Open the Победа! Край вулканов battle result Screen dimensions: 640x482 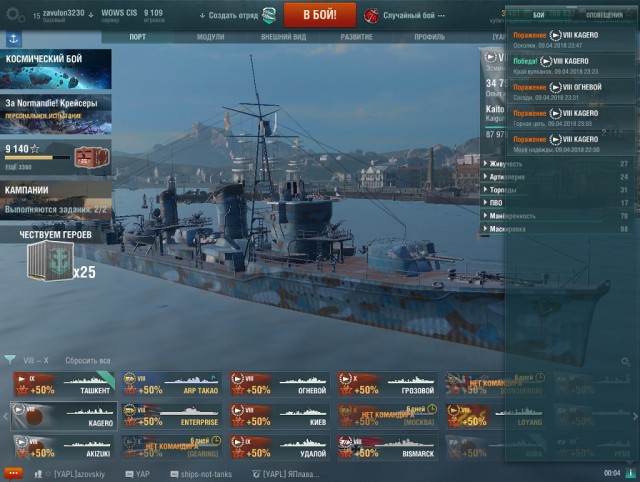[x=571, y=66]
